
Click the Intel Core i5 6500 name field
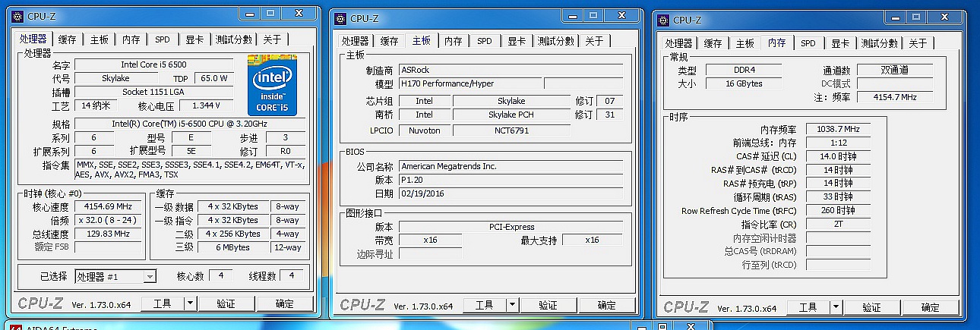coord(154,64)
